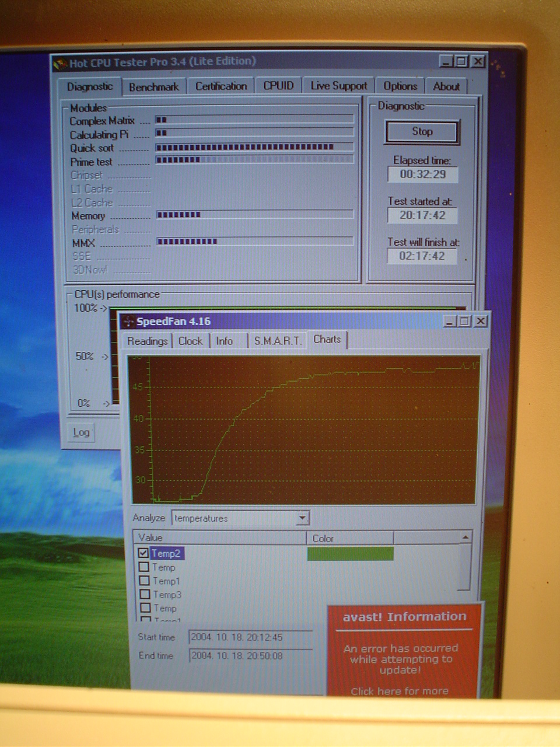Select the SpeedFan Charts tab
This screenshot has height=747, width=560.
[x=327, y=339]
